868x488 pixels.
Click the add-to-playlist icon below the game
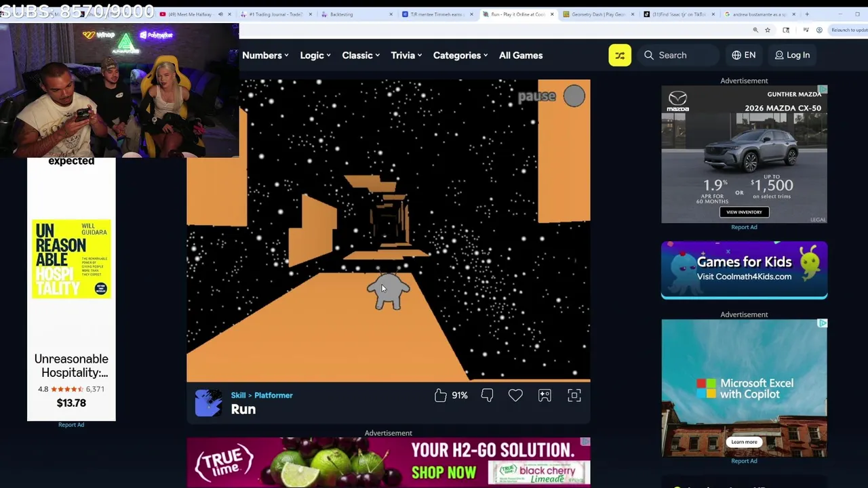click(545, 395)
